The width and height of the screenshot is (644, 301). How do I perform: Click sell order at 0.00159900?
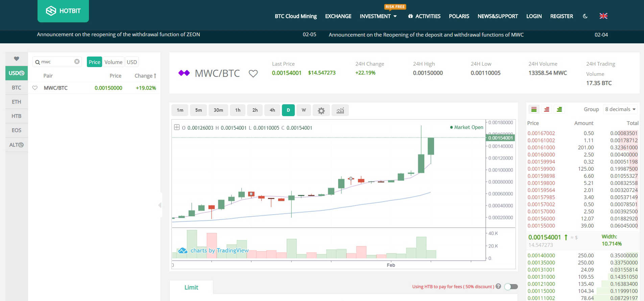(x=582, y=169)
